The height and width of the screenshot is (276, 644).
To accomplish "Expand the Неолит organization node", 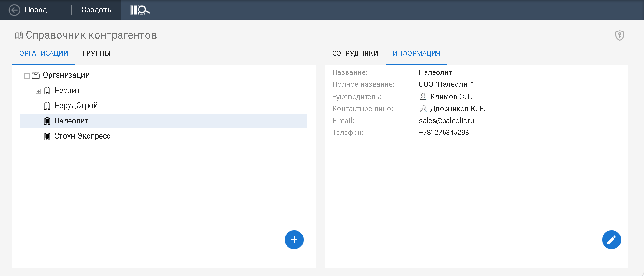I will (38, 91).
